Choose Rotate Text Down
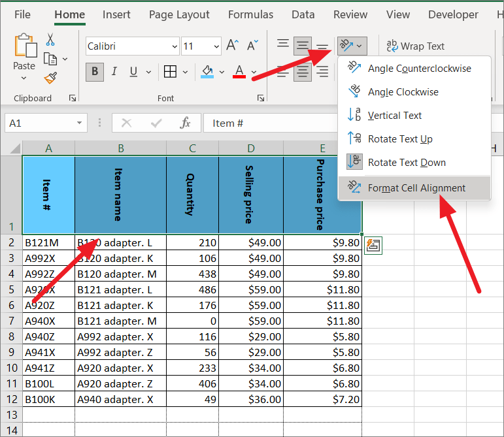Screen dimensions: 504x437 tap(414, 162)
